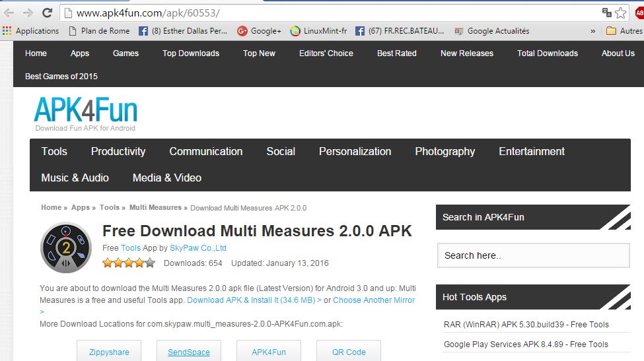Open Top New in navigation
This screenshot has width=644, height=361.
[x=259, y=53]
